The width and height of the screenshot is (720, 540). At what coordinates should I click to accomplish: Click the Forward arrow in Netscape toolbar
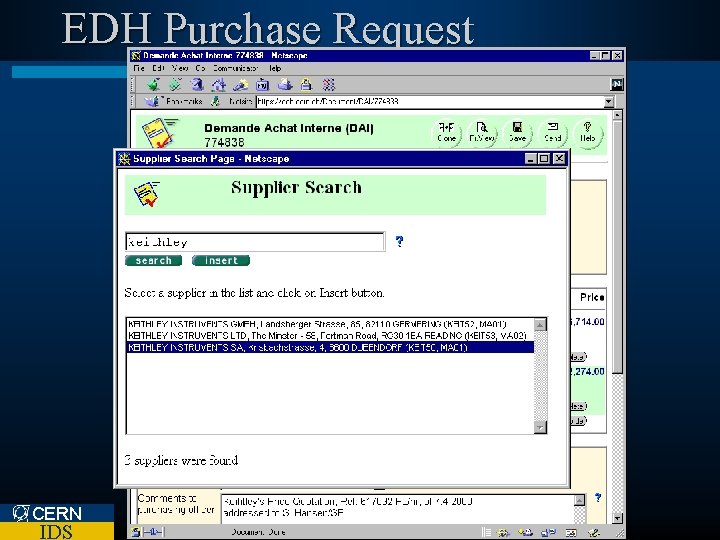coord(175,84)
